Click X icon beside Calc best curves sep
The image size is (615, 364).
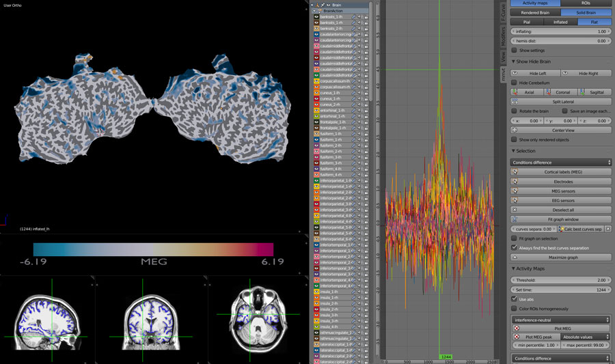point(608,229)
